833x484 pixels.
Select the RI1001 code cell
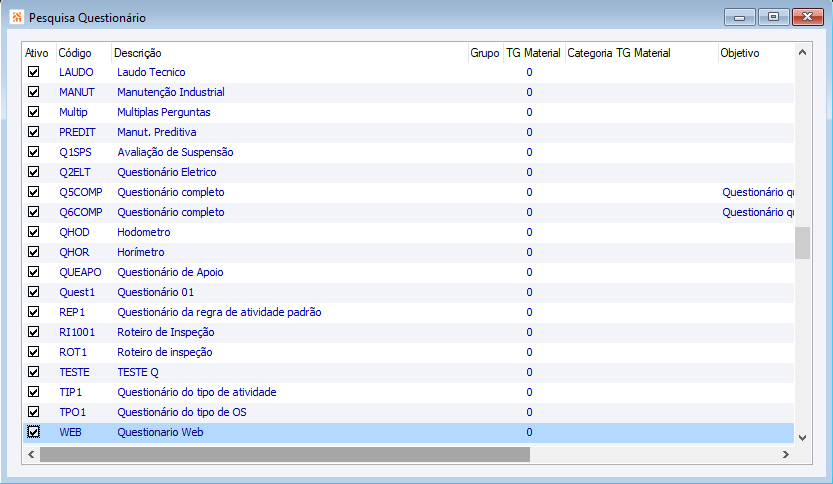(x=77, y=332)
